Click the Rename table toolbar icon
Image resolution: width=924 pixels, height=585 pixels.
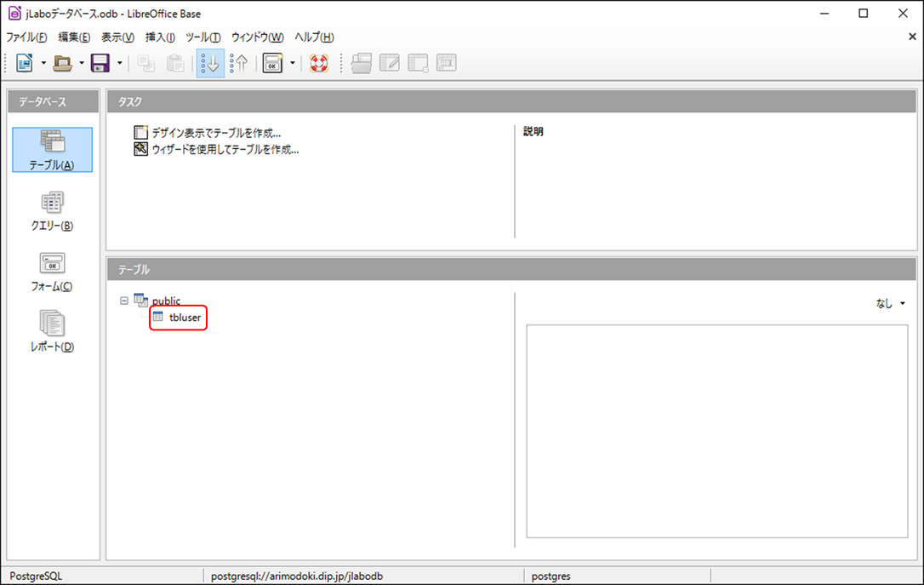click(446, 63)
